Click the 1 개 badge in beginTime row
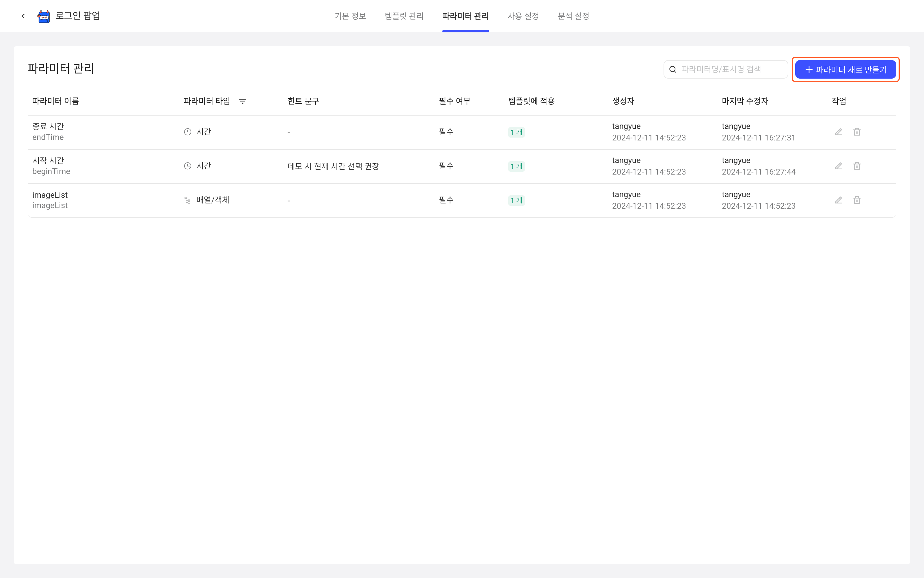 [516, 166]
